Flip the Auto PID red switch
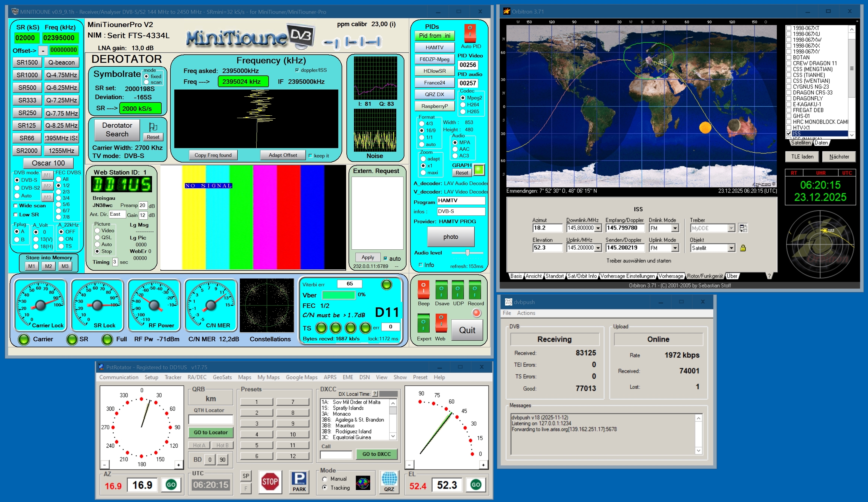Viewport: 868px width, 502px height. point(470,33)
